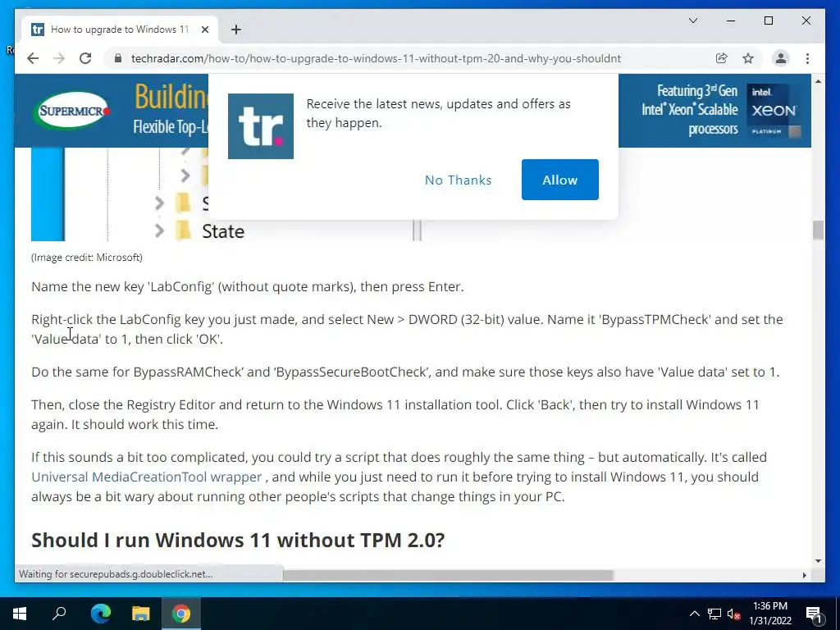Open Chrome's three-dot menu
Viewport: 840px width, 630px height.
[x=807, y=58]
